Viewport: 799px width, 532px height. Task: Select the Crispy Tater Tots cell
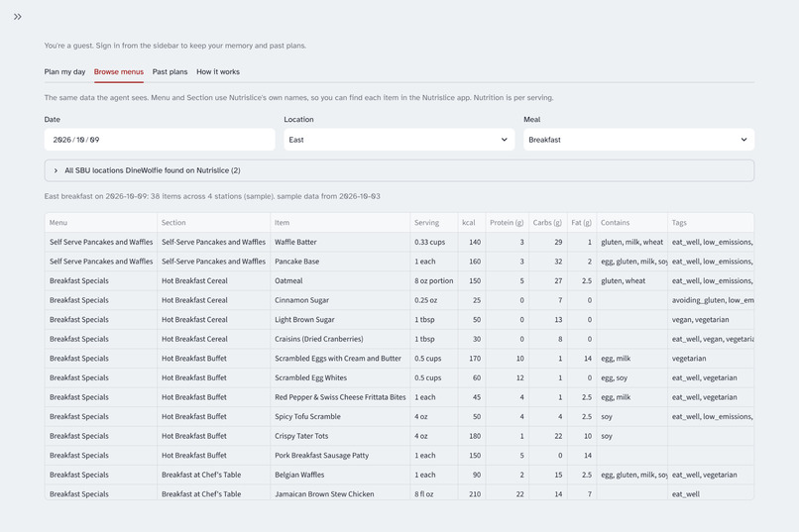click(x=340, y=435)
